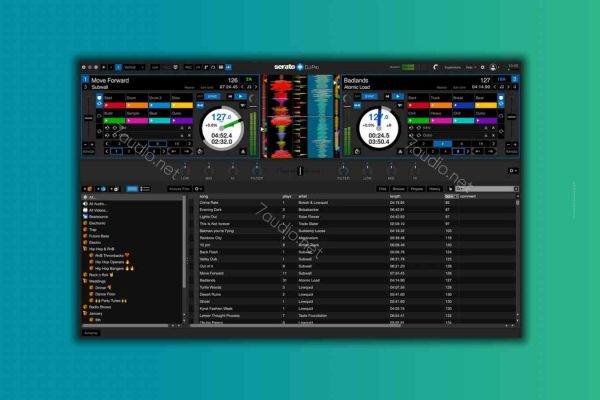
Task: Click Edit Grid on the left deck
Action: tap(207, 88)
